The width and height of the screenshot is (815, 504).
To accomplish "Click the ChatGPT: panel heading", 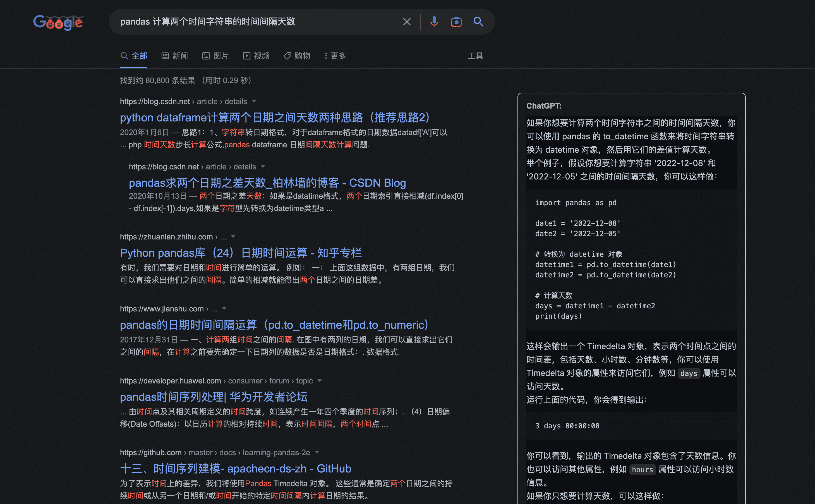I will point(544,106).
